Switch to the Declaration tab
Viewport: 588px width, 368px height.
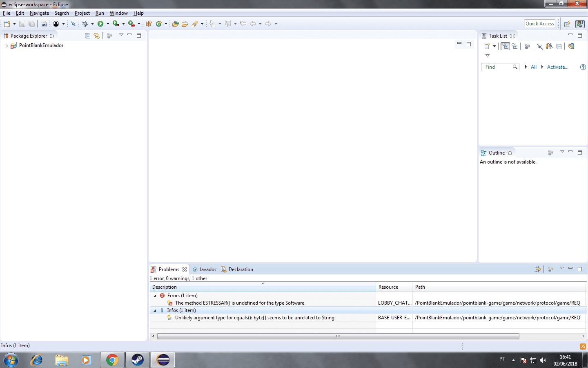(237, 269)
